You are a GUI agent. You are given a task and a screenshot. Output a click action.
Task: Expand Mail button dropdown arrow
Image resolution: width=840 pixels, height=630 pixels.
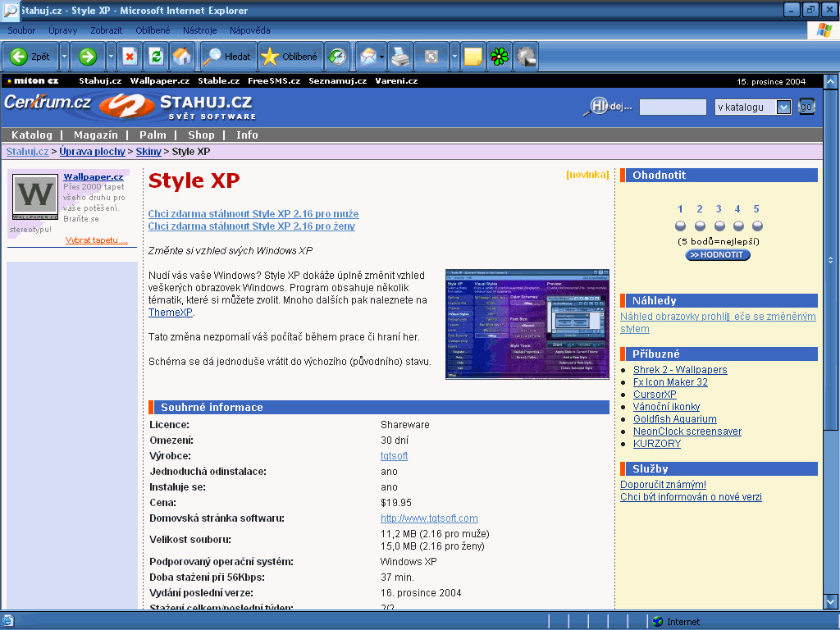[x=381, y=57]
